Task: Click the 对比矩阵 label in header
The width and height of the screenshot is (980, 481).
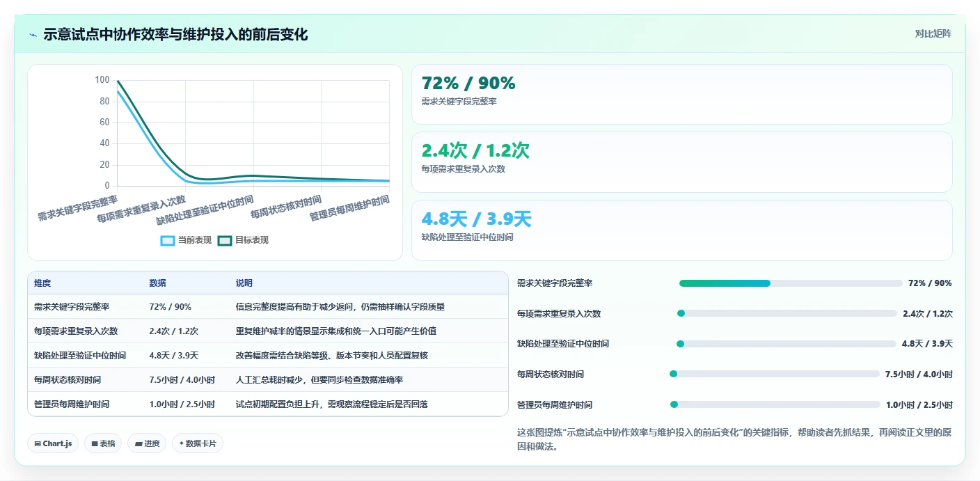Action: pyautogui.click(x=933, y=33)
